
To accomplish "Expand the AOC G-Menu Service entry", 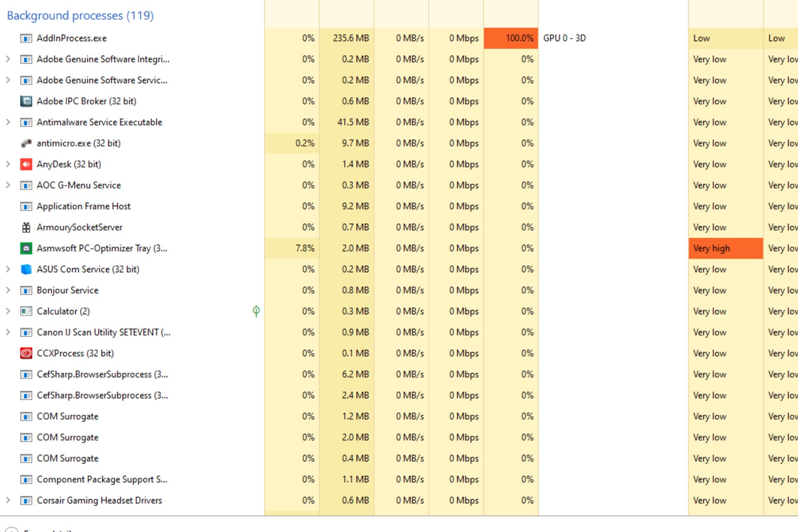I will tap(8, 185).
